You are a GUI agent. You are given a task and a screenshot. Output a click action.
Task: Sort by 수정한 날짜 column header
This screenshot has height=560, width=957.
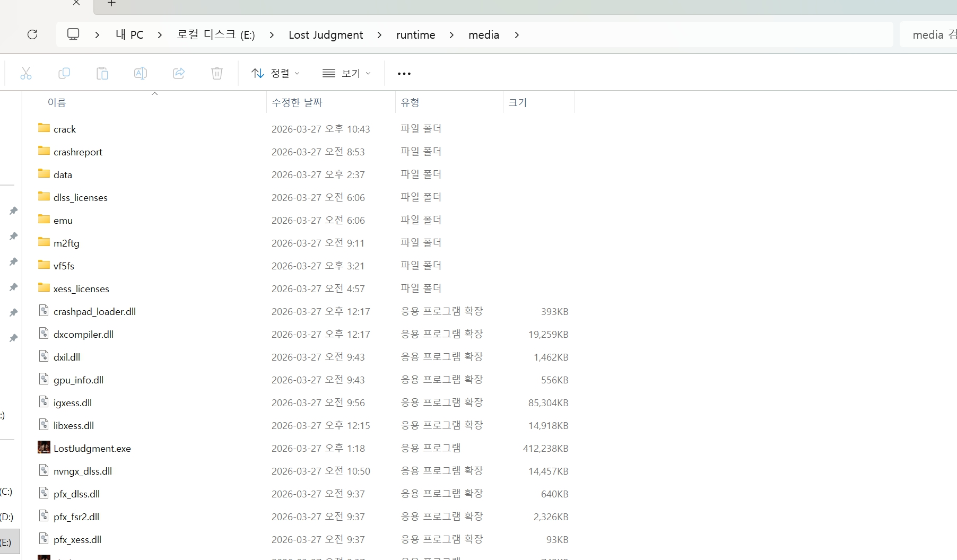point(297,103)
